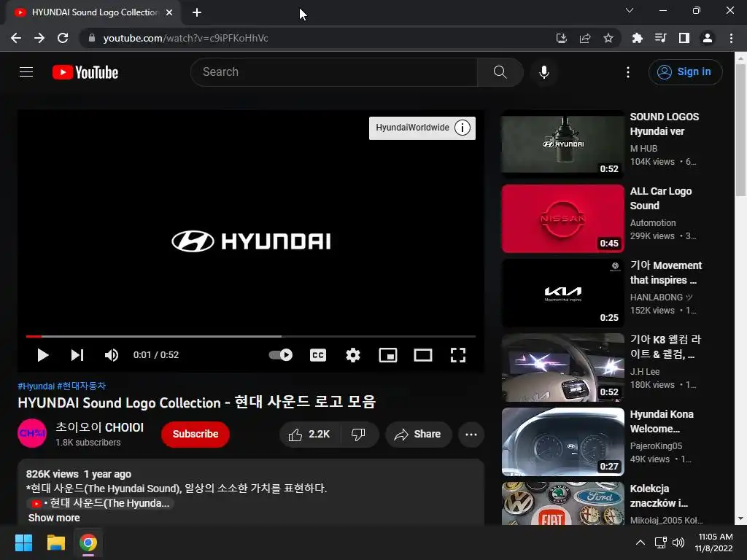
Task: Open Hyundai Kona Welcome video title
Action: pos(662,421)
